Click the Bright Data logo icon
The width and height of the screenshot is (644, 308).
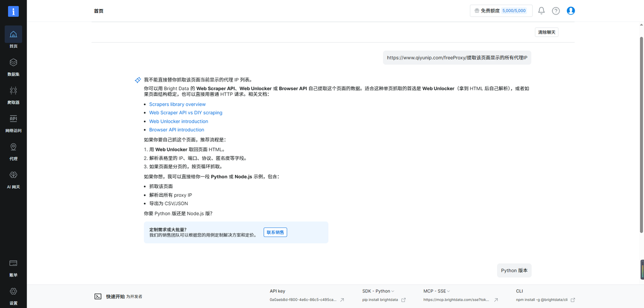point(13,11)
